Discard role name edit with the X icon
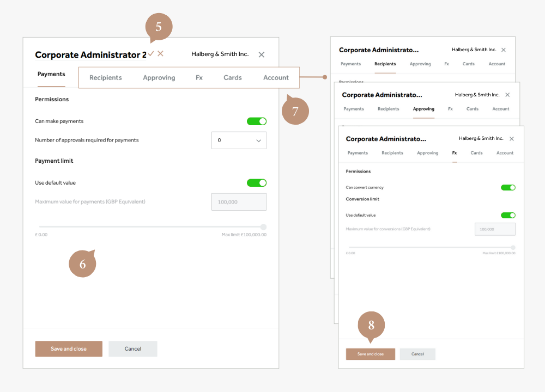Image resolution: width=545 pixels, height=392 pixels. click(160, 53)
